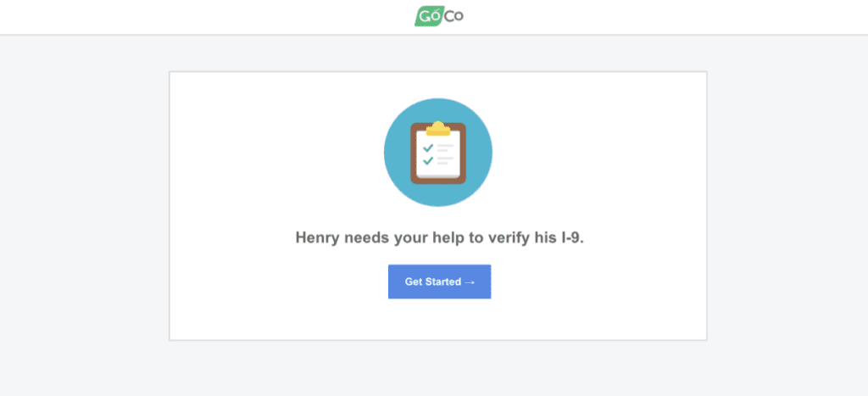Click gray page background outside card

83,221
